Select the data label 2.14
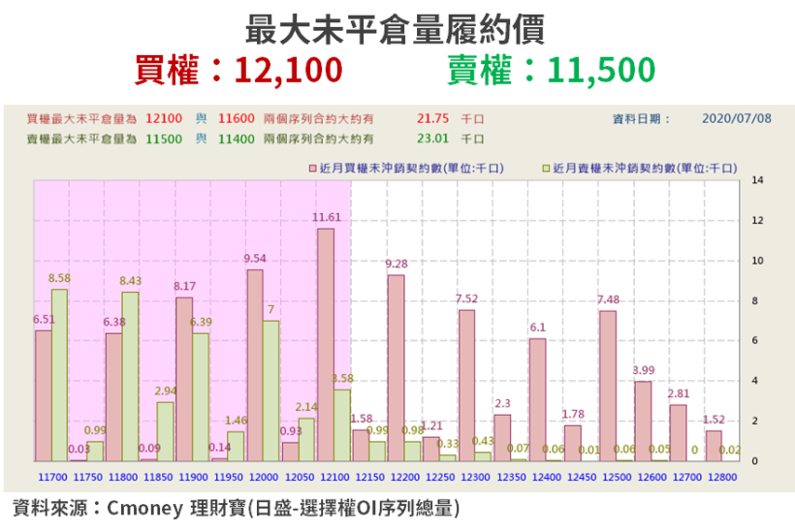The width and height of the screenshot is (795, 532). tap(306, 407)
